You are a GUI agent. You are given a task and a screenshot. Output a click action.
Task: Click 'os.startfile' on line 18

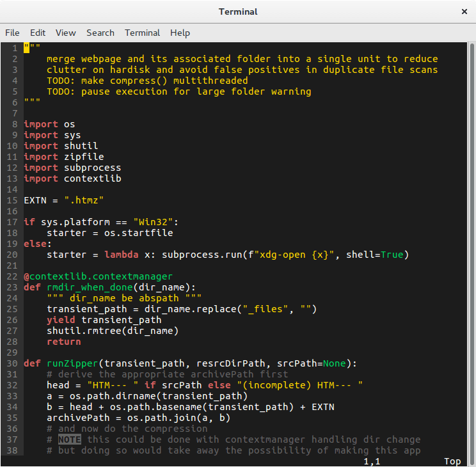coord(139,233)
